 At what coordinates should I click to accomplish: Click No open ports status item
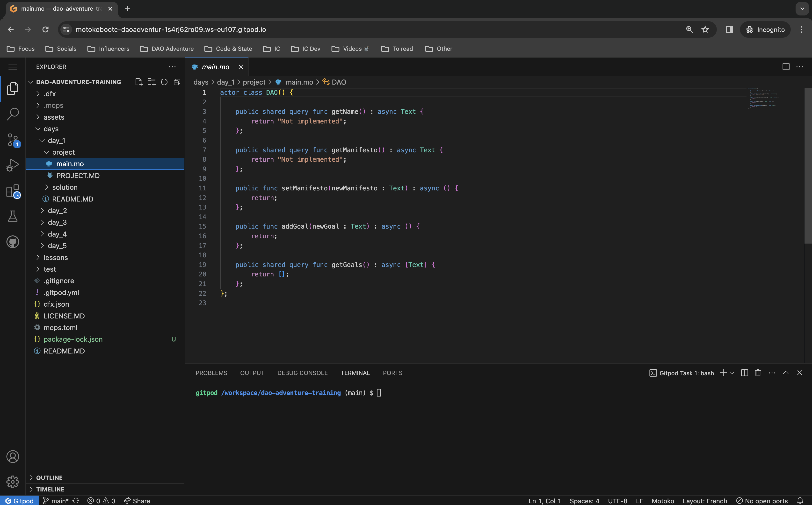[762, 501]
